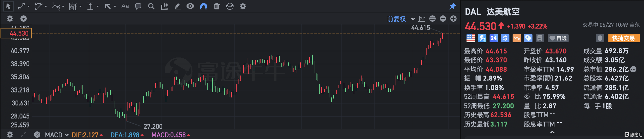The image size is (644, 139).
Task: Select the arrow marker tool
Action: point(108,6)
